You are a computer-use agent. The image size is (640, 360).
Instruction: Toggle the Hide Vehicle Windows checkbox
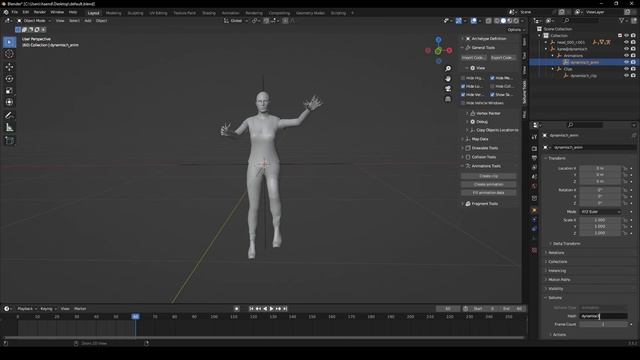[x=463, y=103]
